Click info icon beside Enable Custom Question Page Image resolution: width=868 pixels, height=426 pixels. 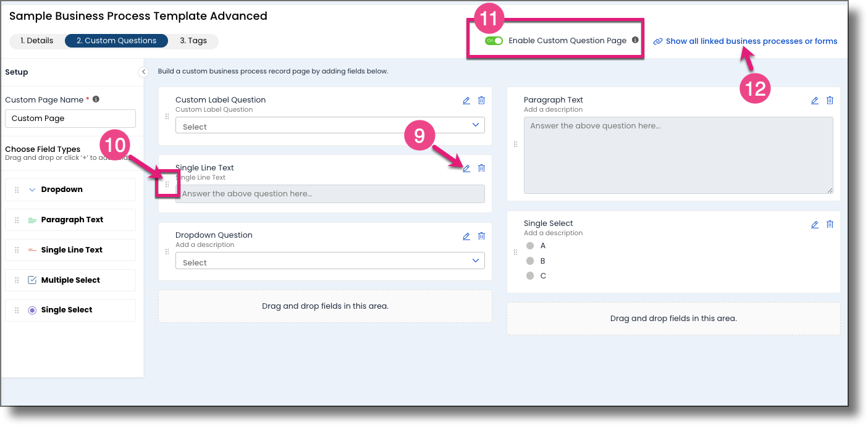(635, 40)
